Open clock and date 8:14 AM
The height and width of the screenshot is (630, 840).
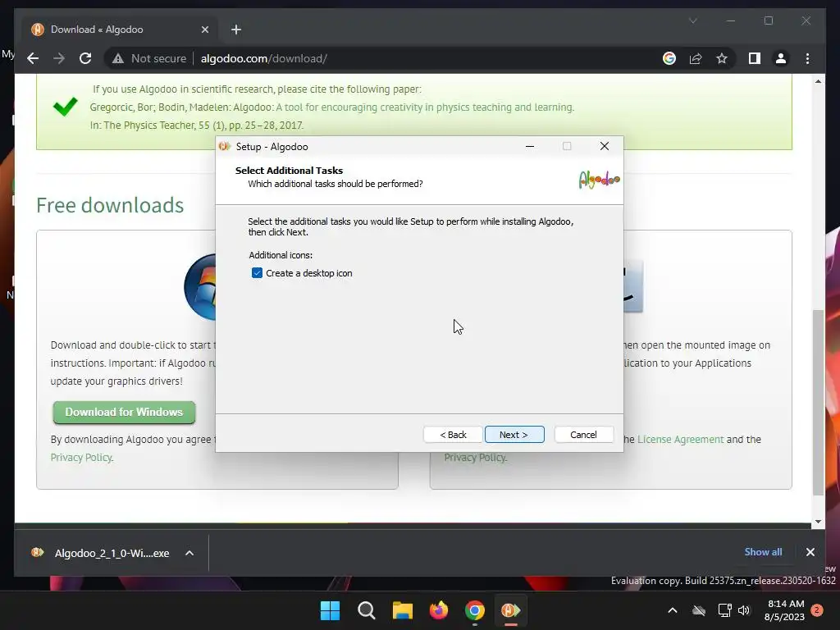pos(784,610)
